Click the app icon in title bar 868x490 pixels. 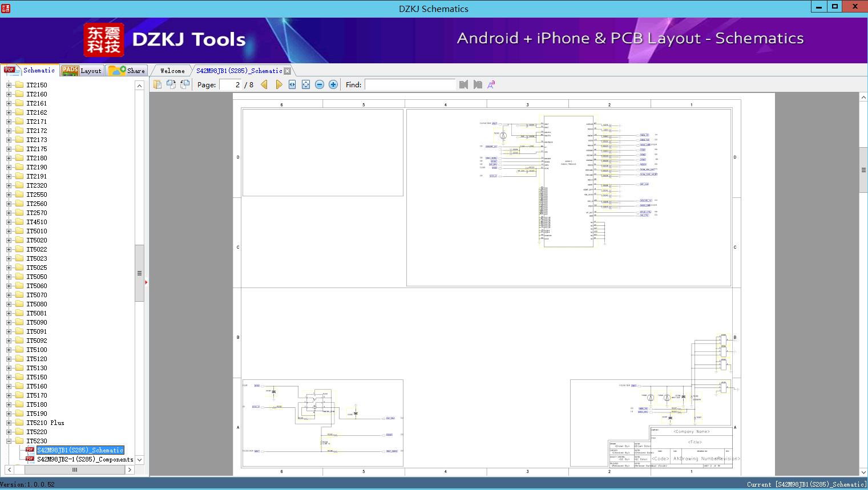5,8
